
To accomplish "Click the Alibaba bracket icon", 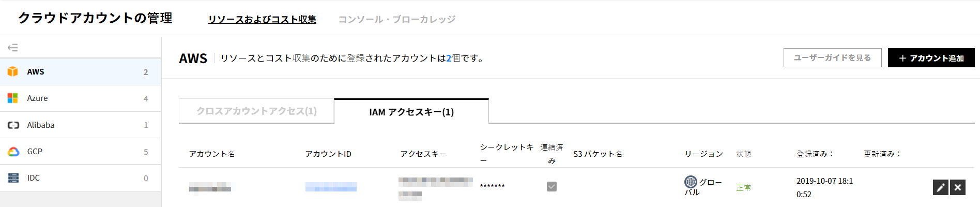I will pyautogui.click(x=13, y=125).
